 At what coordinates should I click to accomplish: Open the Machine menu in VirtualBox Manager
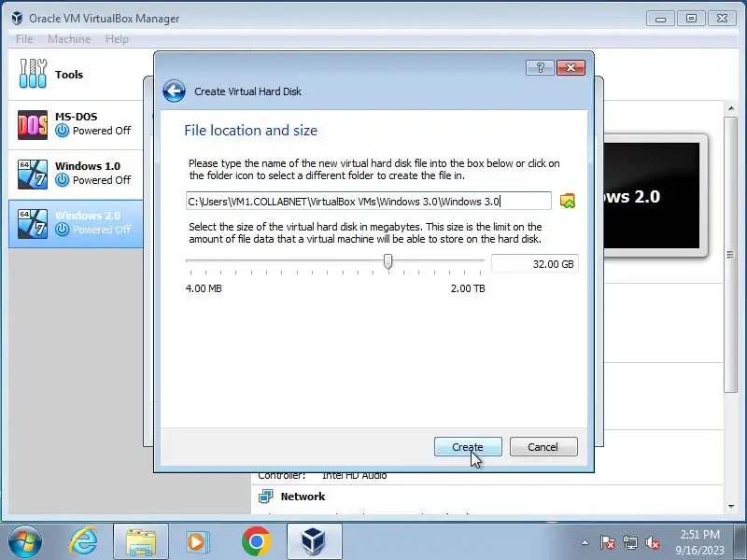click(69, 39)
